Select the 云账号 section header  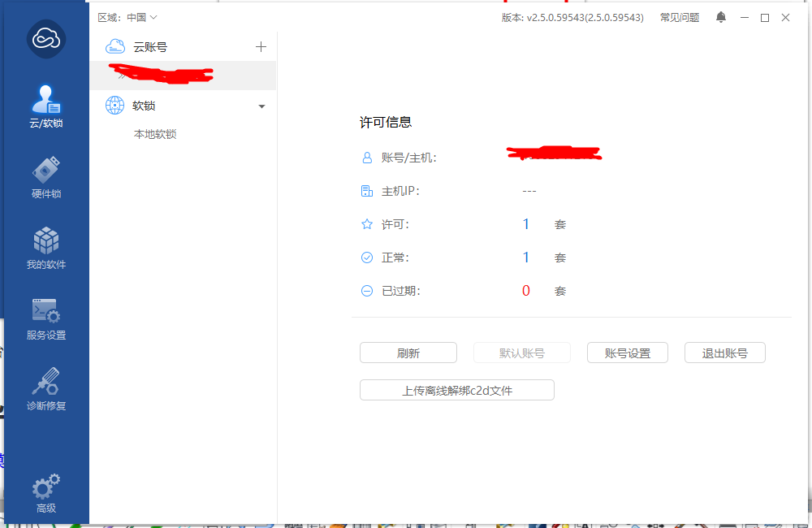[x=150, y=47]
